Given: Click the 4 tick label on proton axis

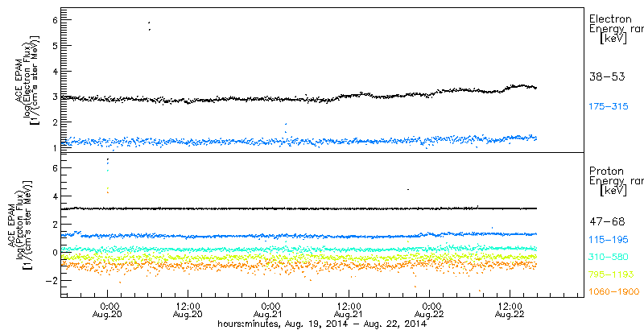Looking at the screenshot, I should 54,196.
